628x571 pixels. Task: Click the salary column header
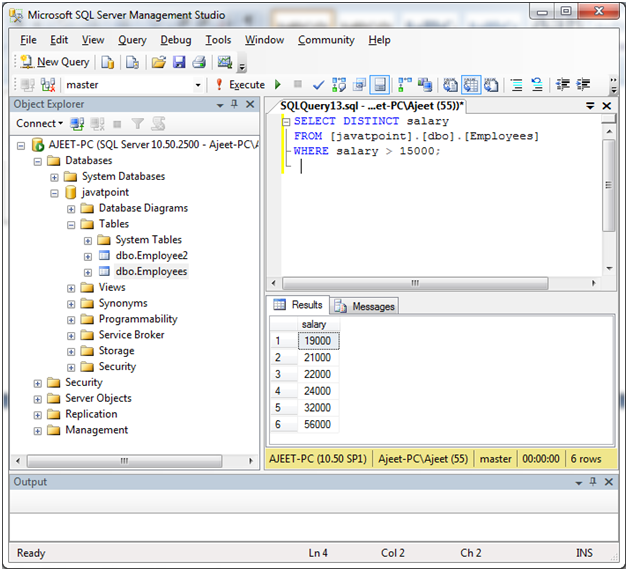[x=318, y=324]
